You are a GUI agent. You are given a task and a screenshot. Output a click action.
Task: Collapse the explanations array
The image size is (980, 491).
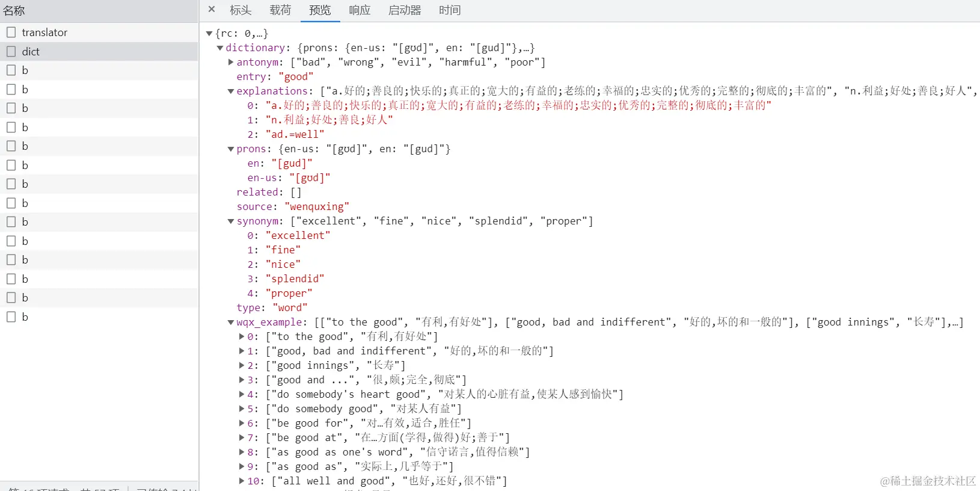[x=231, y=91]
